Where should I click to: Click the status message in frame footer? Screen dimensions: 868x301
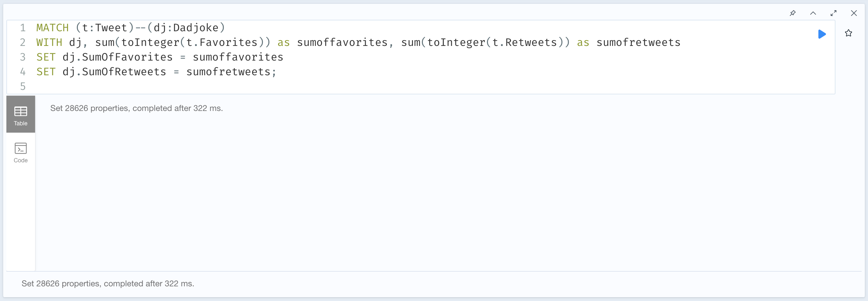108,283
